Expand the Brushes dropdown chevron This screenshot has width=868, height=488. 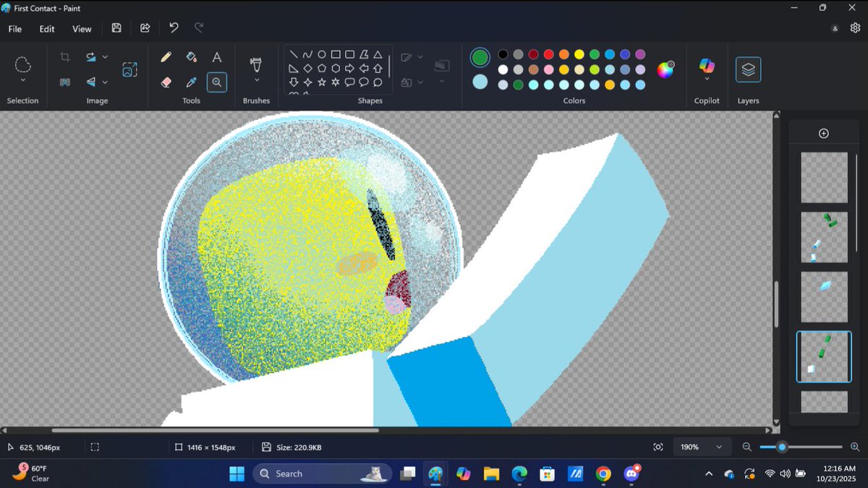(256, 79)
